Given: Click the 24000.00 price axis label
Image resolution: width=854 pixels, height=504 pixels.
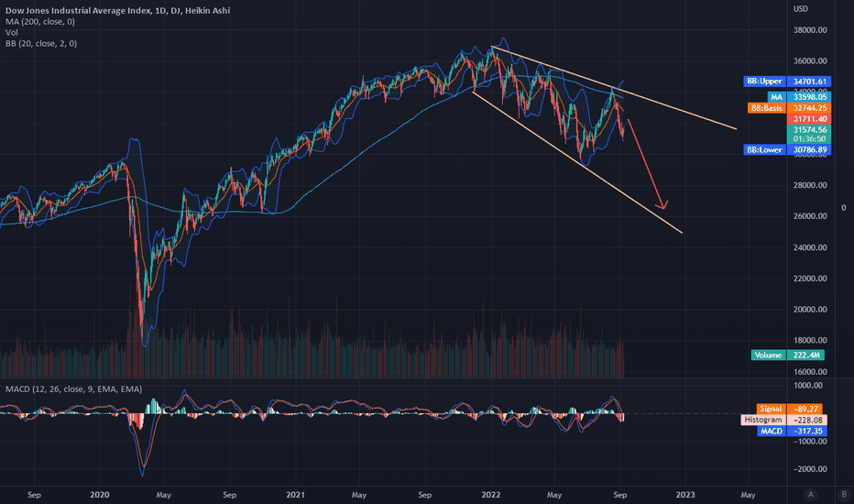Looking at the screenshot, I should coord(810,247).
